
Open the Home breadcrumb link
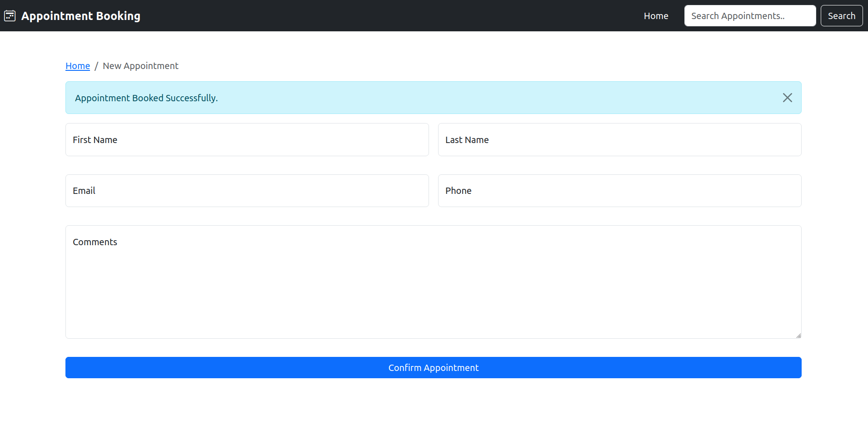(x=77, y=66)
